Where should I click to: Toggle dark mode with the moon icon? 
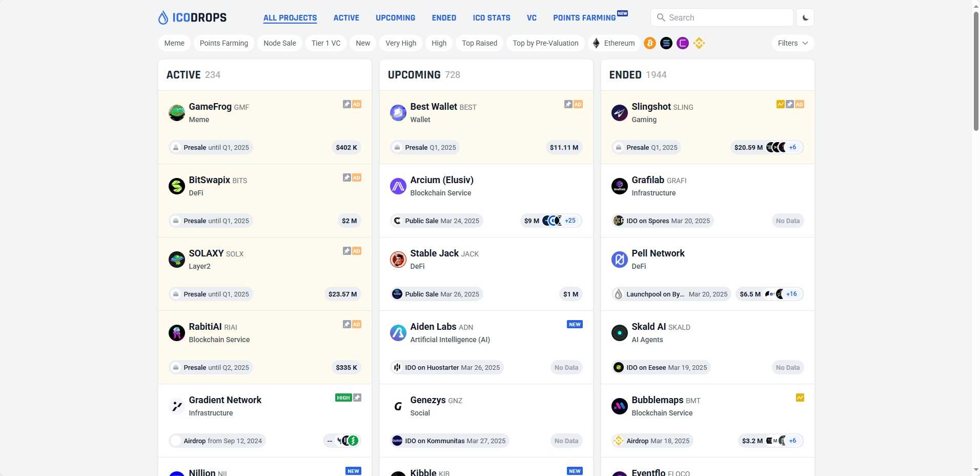[x=805, y=17]
